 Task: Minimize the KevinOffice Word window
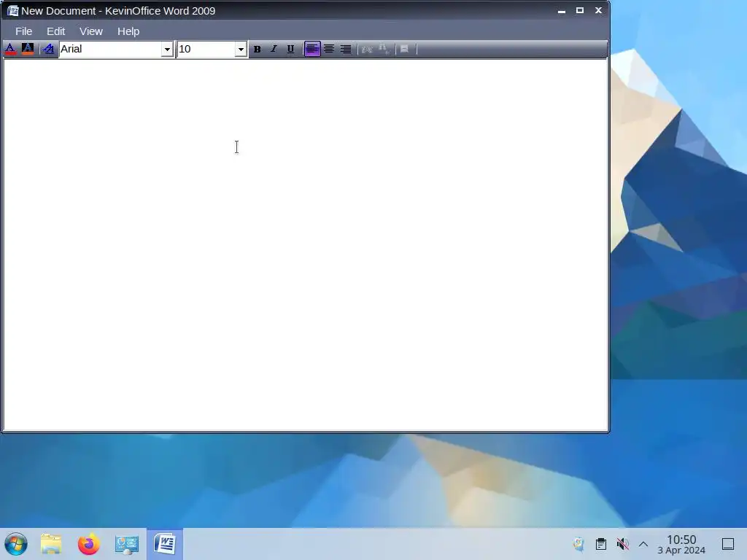(x=562, y=10)
